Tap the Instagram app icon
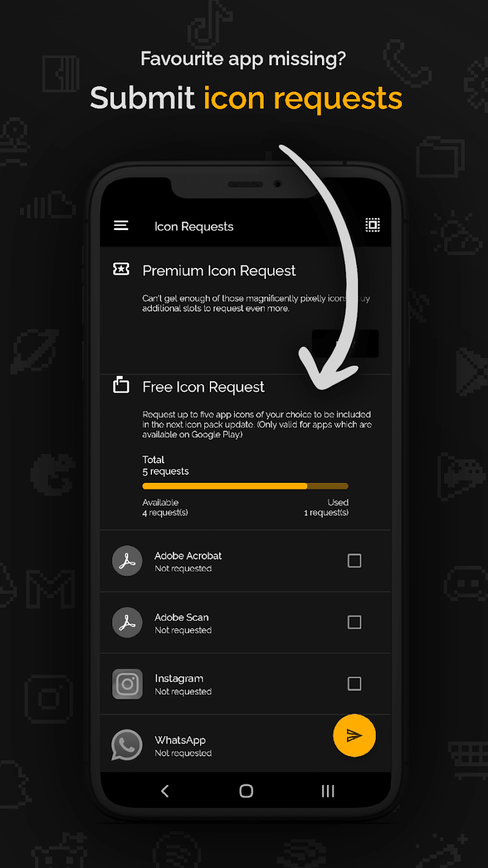488x868 pixels. (x=127, y=684)
